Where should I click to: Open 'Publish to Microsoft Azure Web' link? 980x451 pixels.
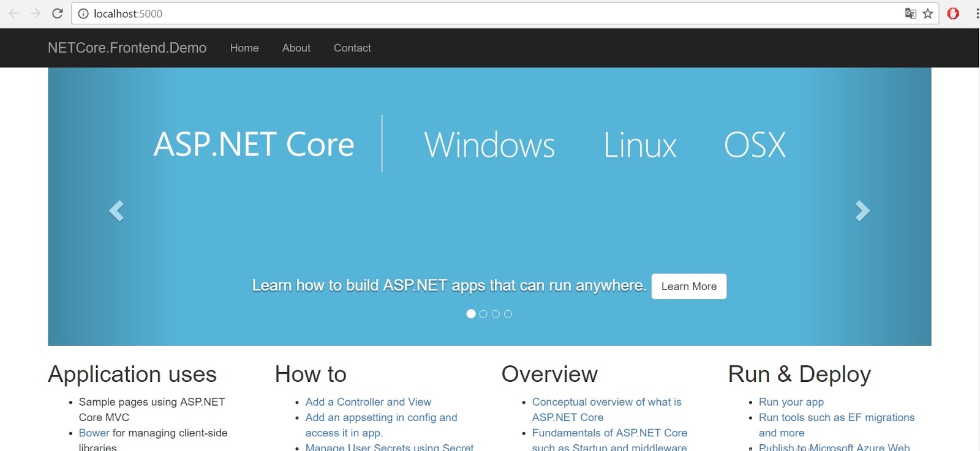[x=834, y=447]
